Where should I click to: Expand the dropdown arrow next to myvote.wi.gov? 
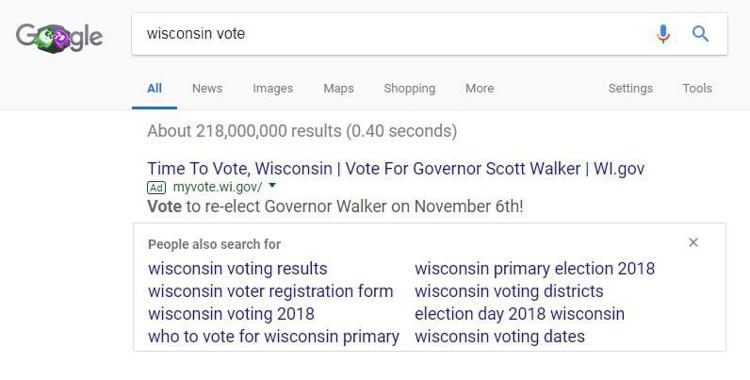[272, 185]
